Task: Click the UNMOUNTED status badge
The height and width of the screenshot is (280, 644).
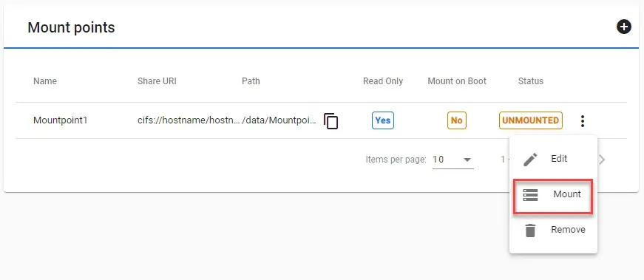Action: [531, 120]
